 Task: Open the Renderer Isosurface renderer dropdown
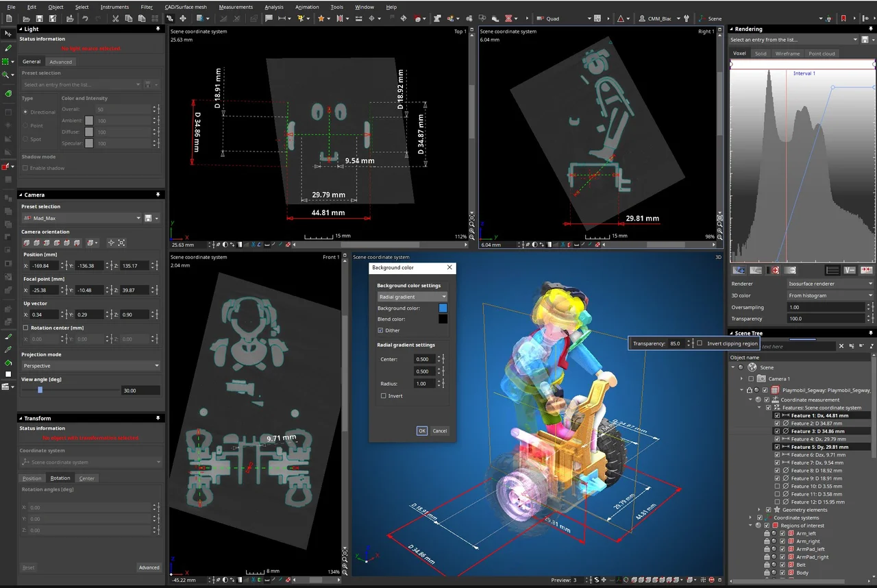pos(830,283)
